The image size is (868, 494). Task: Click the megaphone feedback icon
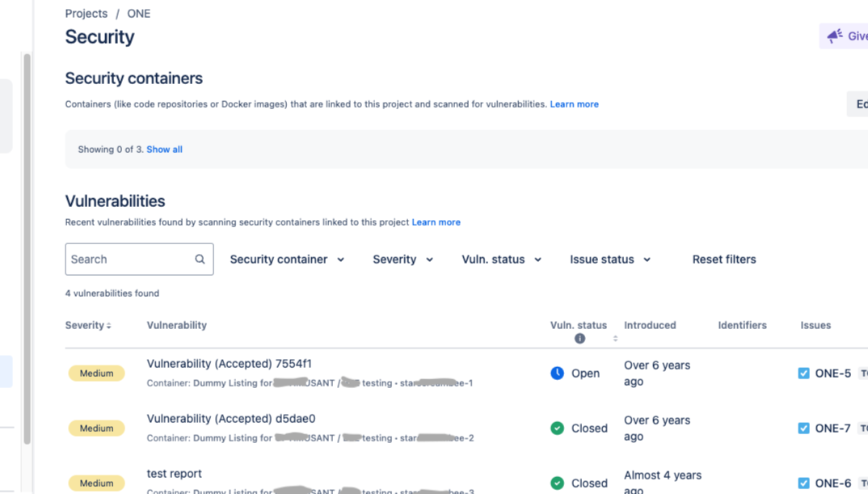(835, 36)
